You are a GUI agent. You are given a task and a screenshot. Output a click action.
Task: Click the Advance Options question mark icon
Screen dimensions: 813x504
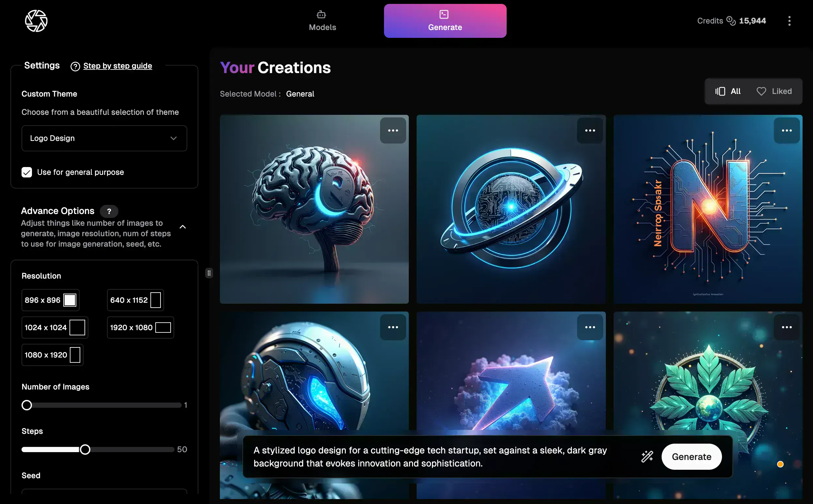(109, 211)
